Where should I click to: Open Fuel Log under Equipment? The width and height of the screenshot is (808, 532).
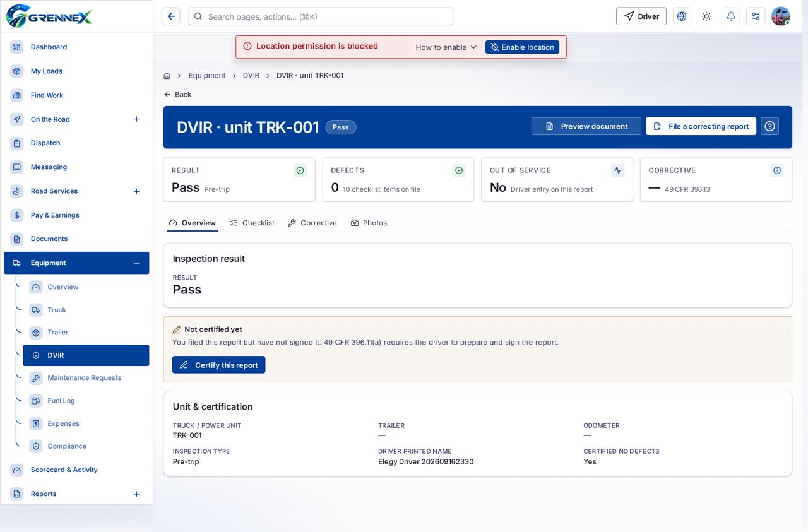click(x=86, y=401)
